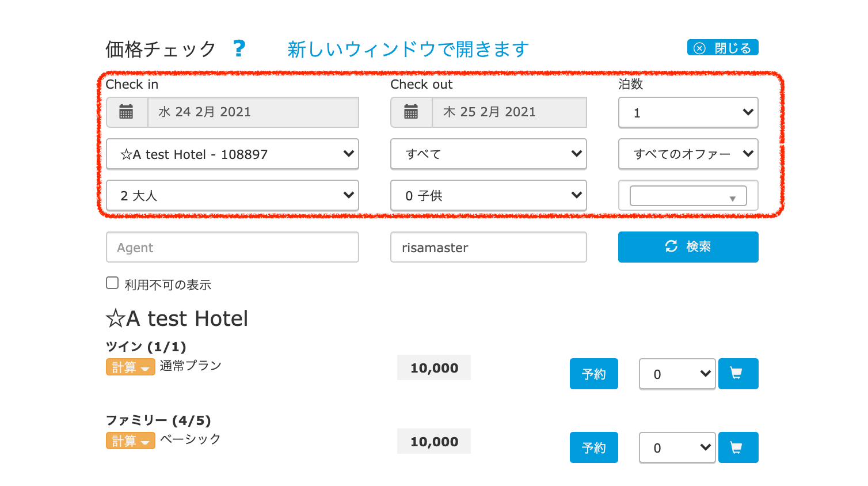Screen dimensions: 868x486
Task: Expand the 0 子供 children dropdown
Action: 488,195
